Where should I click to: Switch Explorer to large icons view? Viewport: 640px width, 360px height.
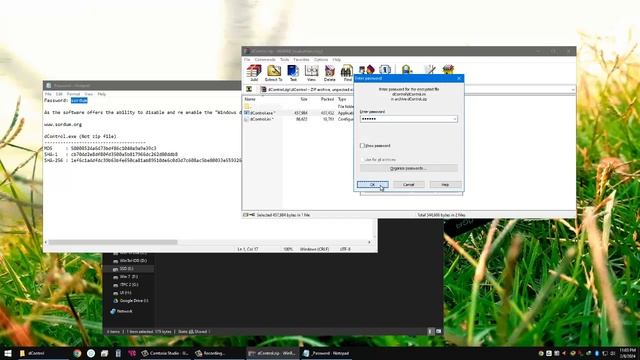pos(438,331)
